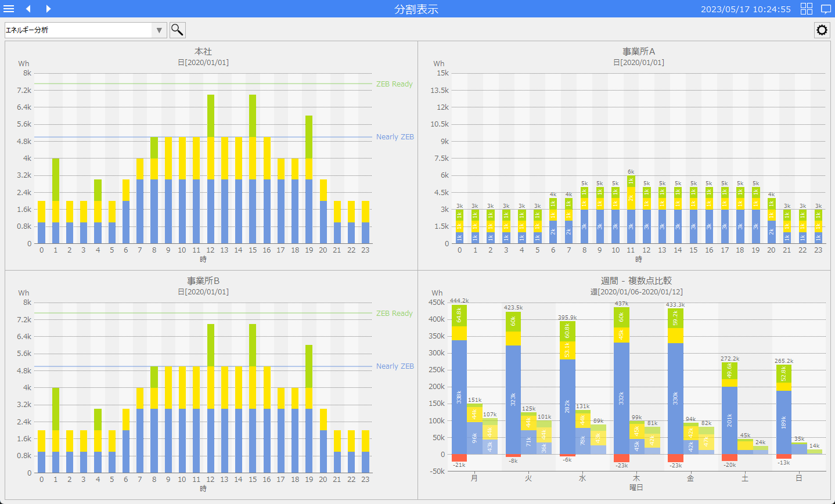Screen dimensions: 835x504
Task: Click the hour 12 bar in 事業所B chart
Action: tap(210, 398)
